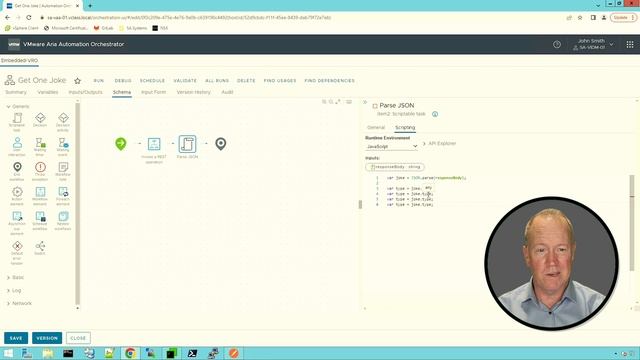Click FIND USAGES action
Image resolution: width=640 pixels, height=360 pixels.
pos(280,81)
